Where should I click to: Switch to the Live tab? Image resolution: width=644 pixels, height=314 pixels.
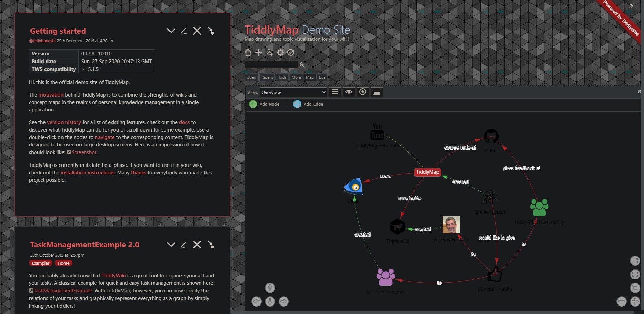(322, 77)
